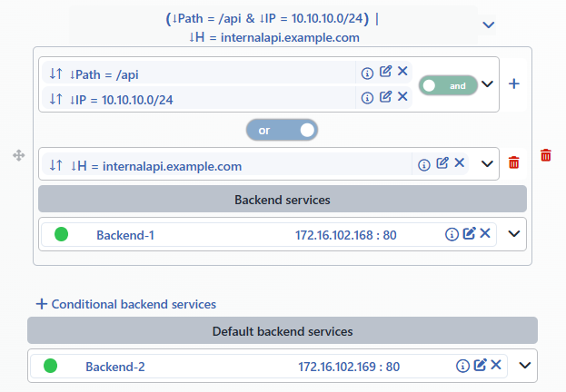Select the Backend-1 name
The height and width of the screenshot is (392, 566).
tap(125, 235)
